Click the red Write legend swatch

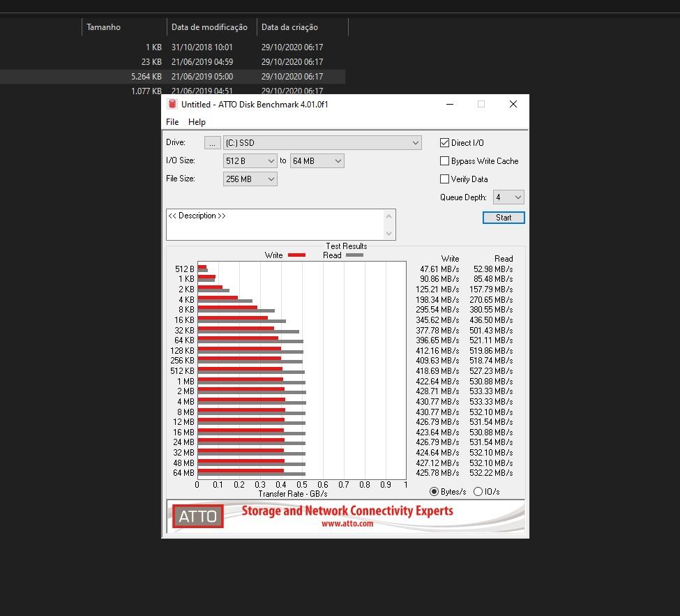[296, 255]
